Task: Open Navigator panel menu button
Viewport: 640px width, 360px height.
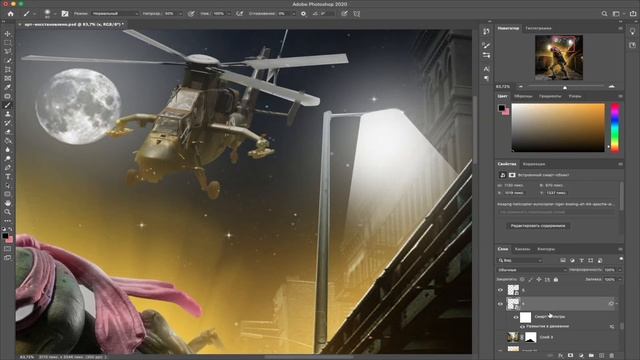Action: pos(620,28)
